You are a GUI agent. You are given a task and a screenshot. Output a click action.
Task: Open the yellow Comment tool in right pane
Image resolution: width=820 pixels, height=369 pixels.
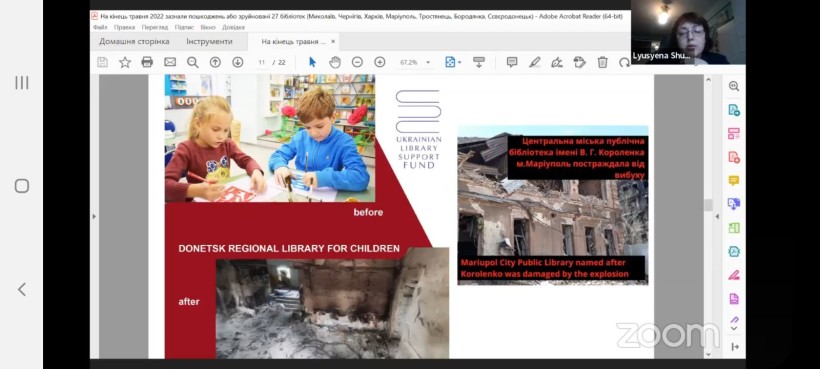pos(734,180)
